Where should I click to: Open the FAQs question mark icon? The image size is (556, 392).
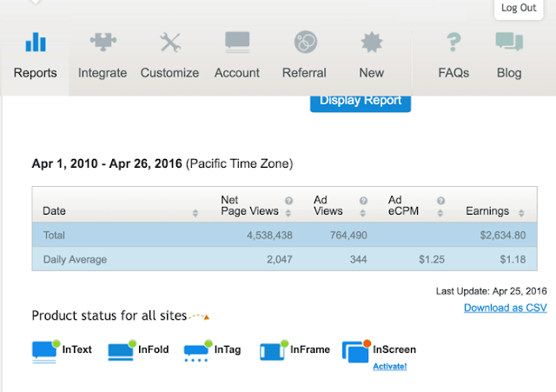[453, 42]
